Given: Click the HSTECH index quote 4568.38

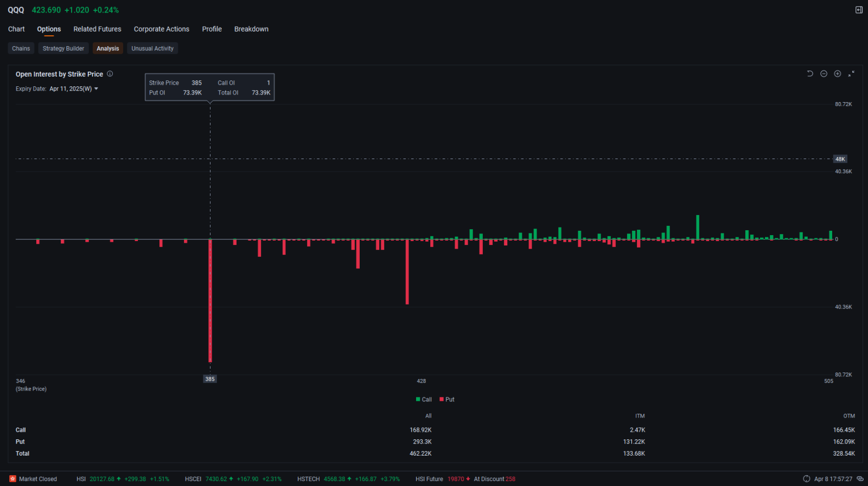Looking at the screenshot, I should click(x=334, y=479).
